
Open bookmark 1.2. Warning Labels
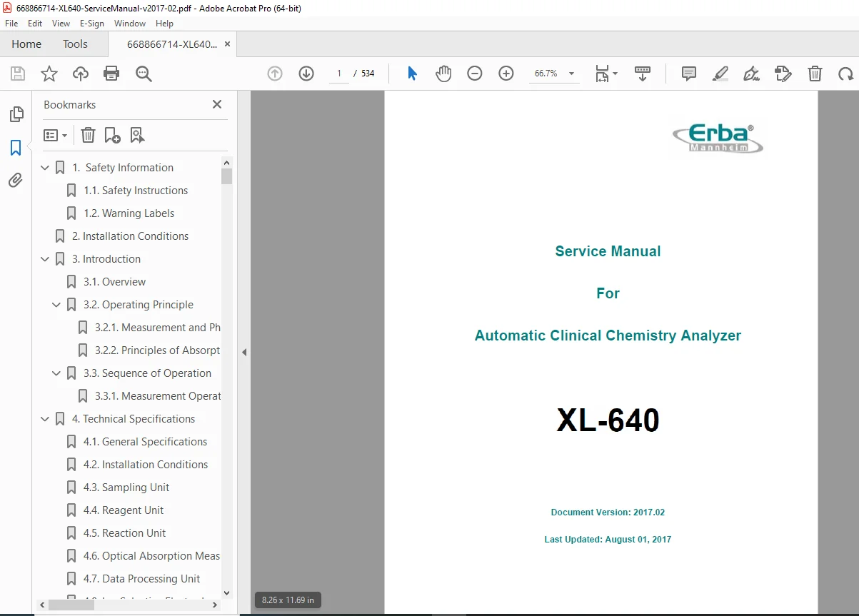(129, 213)
